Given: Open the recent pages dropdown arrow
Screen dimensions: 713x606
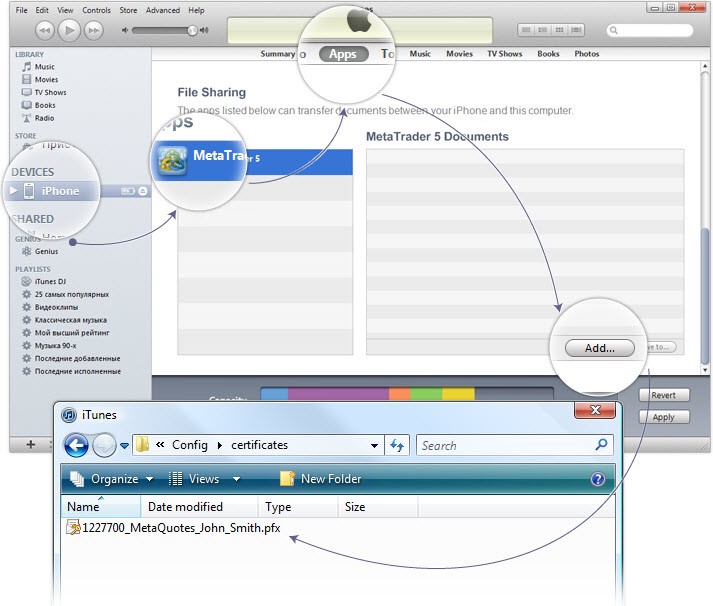Looking at the screenshot, I should (x=124, y=446).
